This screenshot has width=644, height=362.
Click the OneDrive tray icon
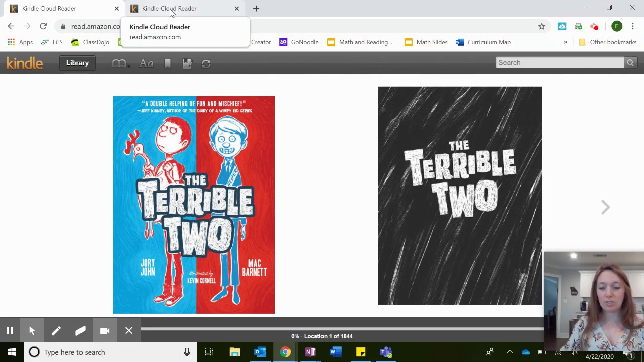pos(526,352)
